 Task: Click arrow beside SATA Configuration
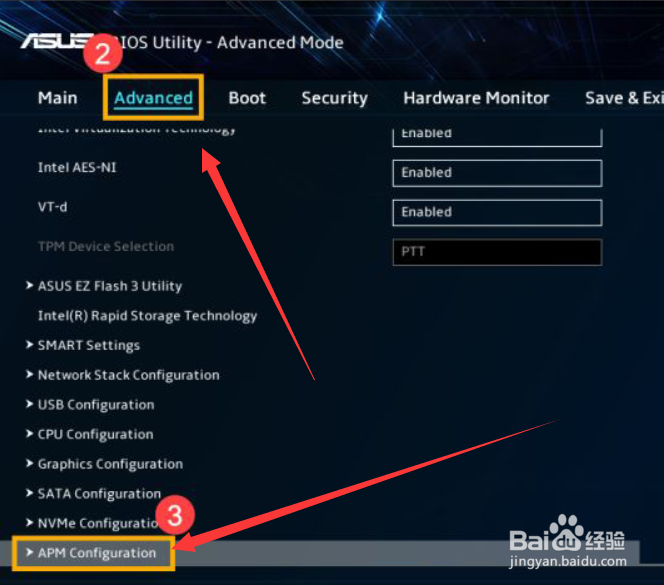(x=29, y=493)
